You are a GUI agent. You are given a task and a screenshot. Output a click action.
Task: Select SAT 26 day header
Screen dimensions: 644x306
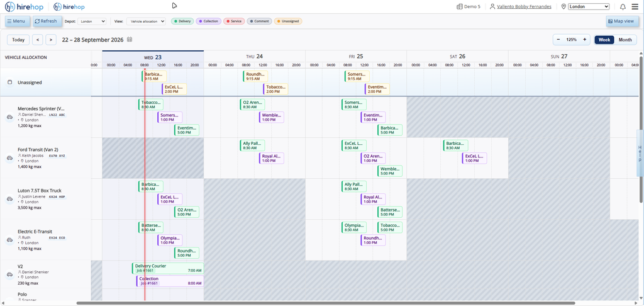(458, 57)
